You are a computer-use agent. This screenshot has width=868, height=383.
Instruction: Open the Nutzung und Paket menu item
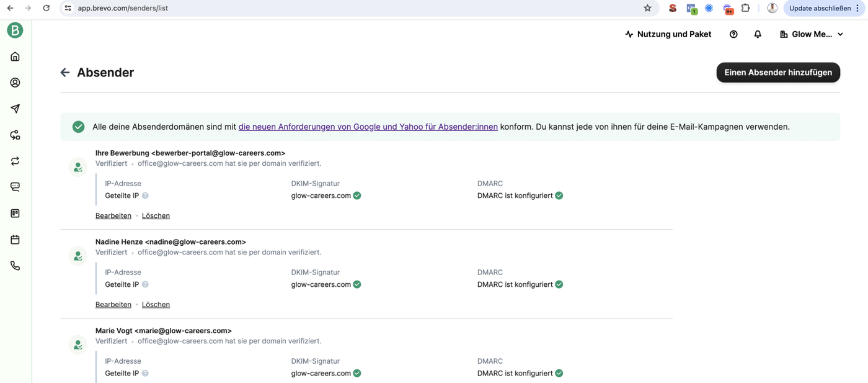tap(668, 35)
